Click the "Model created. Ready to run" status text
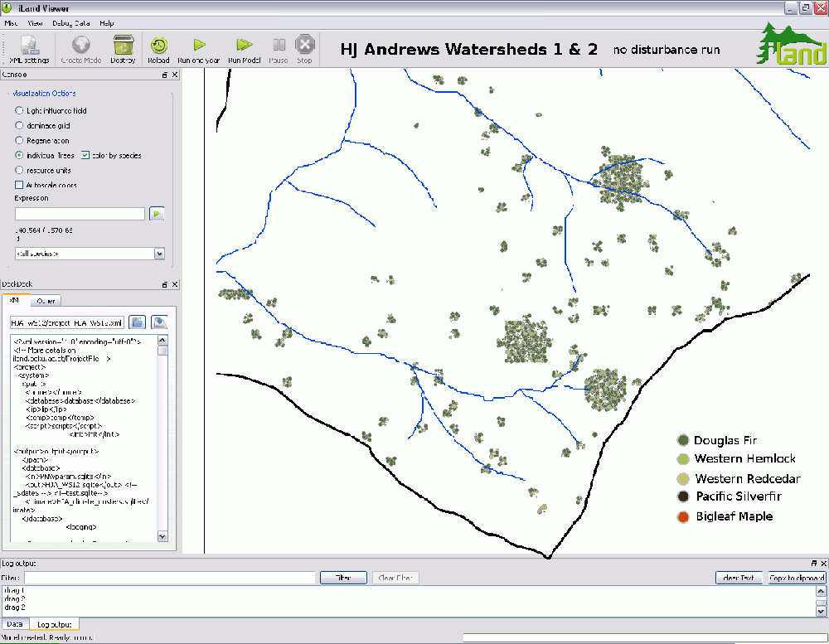Screen dimensions: 829x644 [47, 637]
